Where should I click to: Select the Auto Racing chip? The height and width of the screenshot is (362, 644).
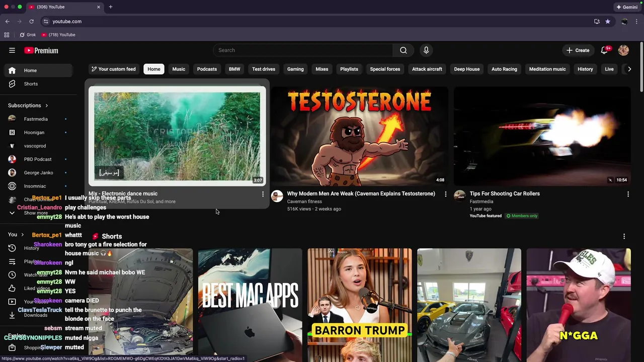[x=504, y=69]
